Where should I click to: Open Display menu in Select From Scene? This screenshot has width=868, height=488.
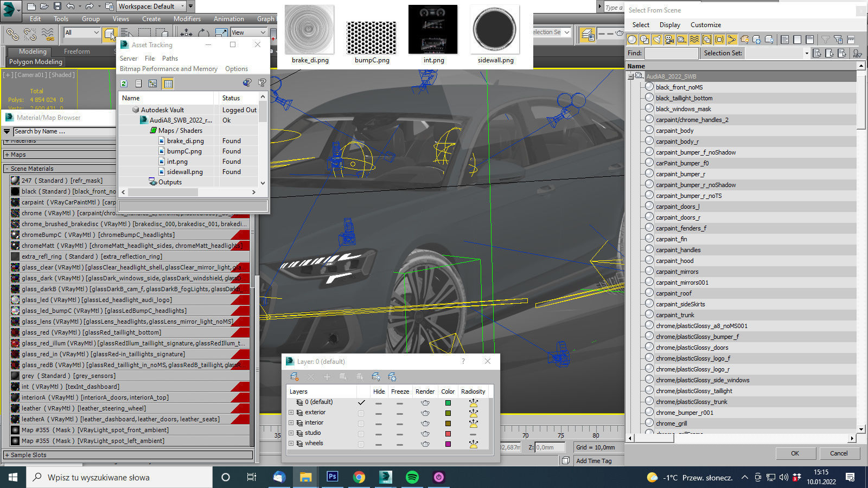tap(669, 25)
